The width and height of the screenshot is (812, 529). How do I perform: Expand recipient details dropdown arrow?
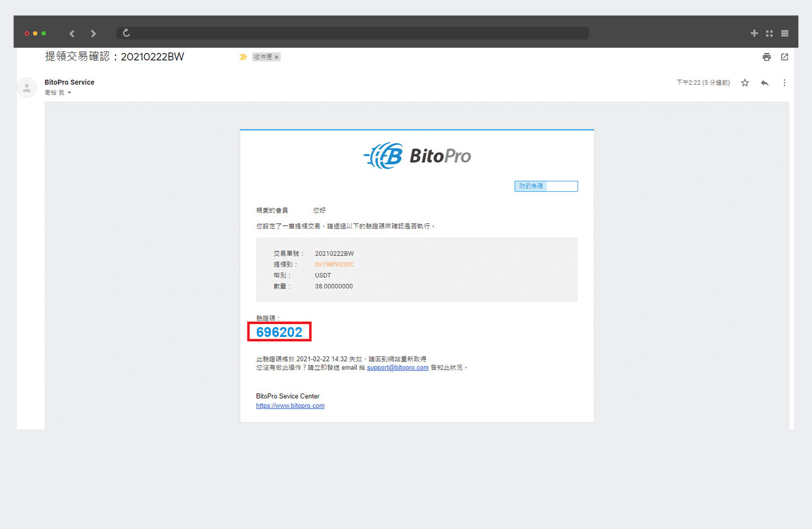[69, 93]
